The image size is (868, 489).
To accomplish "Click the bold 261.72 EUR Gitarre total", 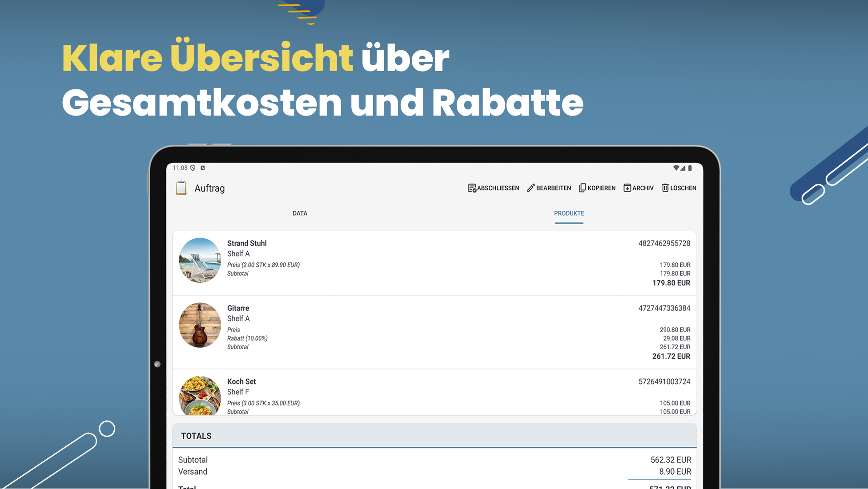I will coord(671,357).
